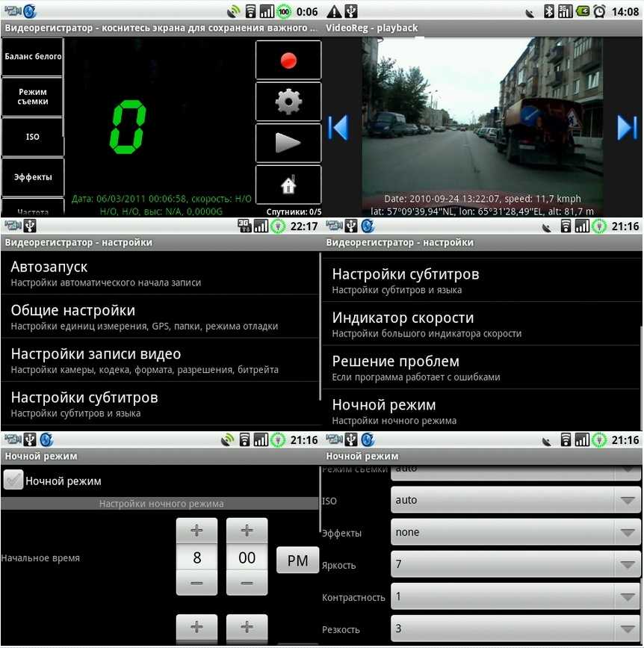Tap the USB icon beside the warning triangle
This screenshot has height=648, width=644.
point(351,11)
